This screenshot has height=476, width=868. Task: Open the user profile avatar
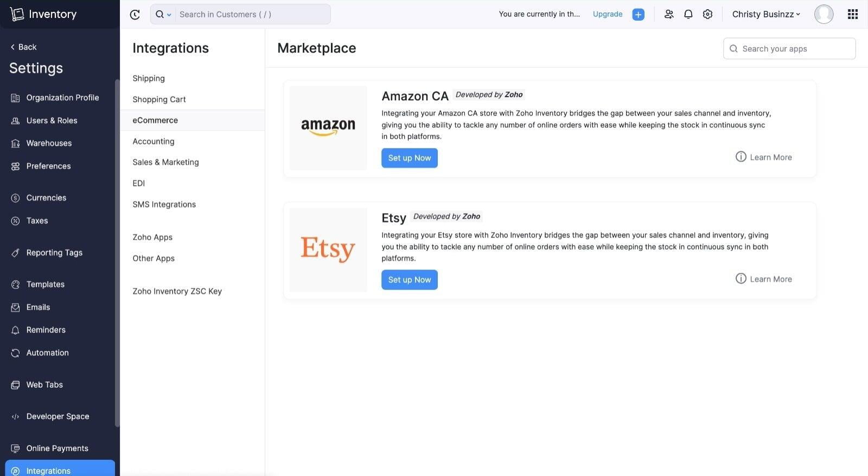click(x=824, y=14)
